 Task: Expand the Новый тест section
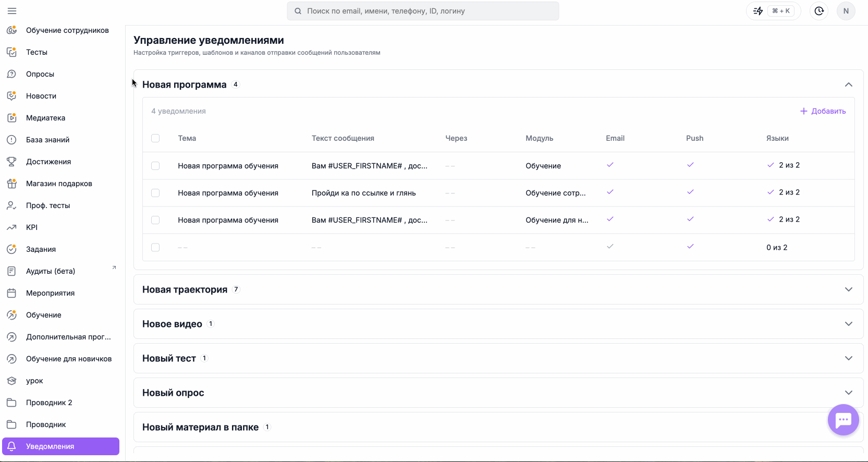click(x=849, y=358)
